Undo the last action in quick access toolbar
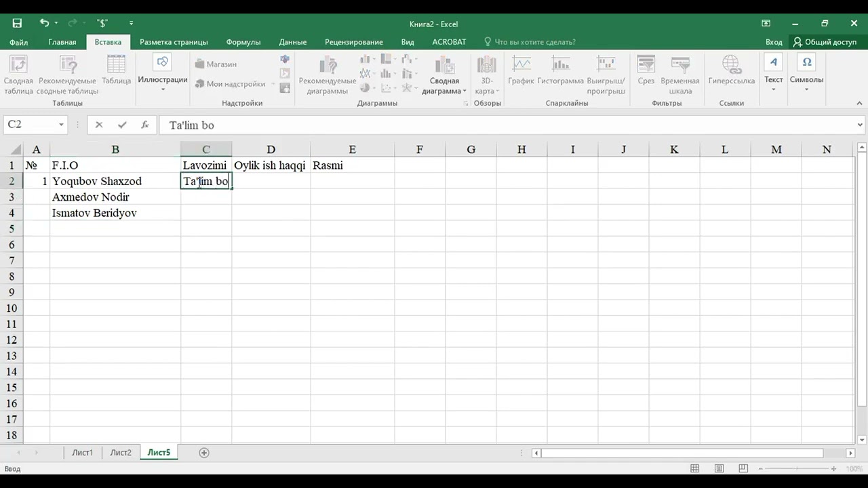 (x=44, y=23)
